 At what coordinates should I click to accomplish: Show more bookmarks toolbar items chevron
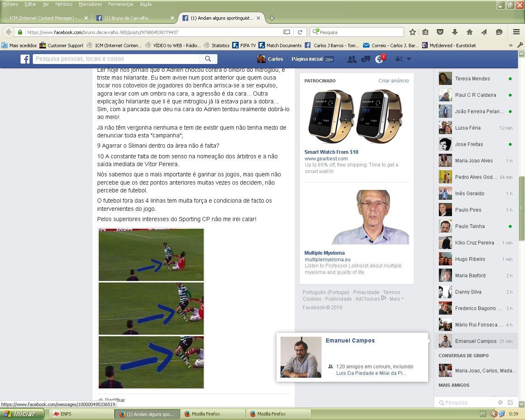coord(511,46)
